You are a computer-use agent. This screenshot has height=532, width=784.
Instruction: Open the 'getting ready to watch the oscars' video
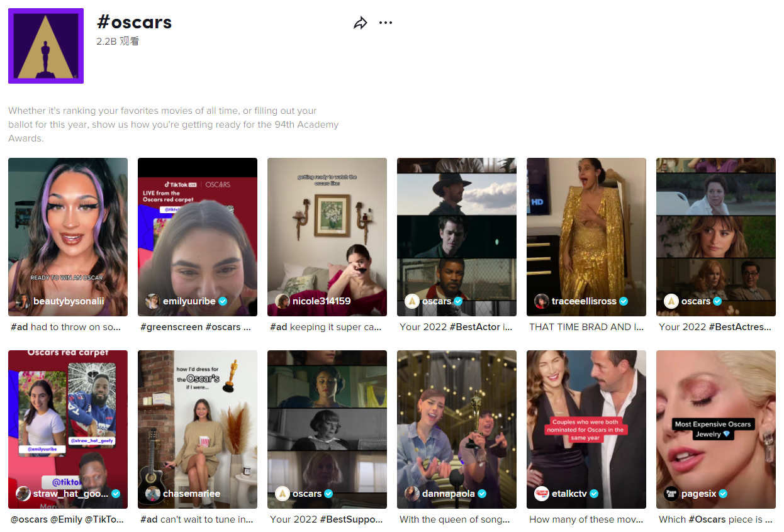[327, 237]
